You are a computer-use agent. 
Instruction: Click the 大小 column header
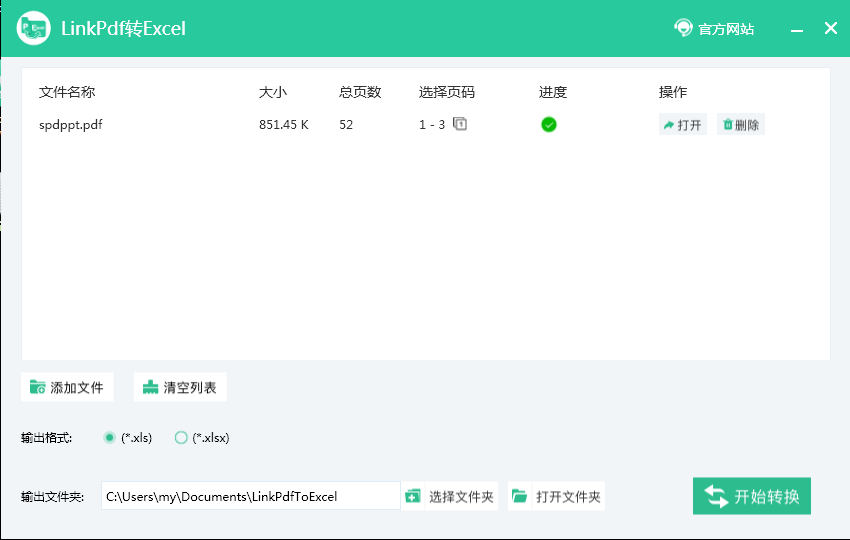pyautogui.click(x=273, y=92)
